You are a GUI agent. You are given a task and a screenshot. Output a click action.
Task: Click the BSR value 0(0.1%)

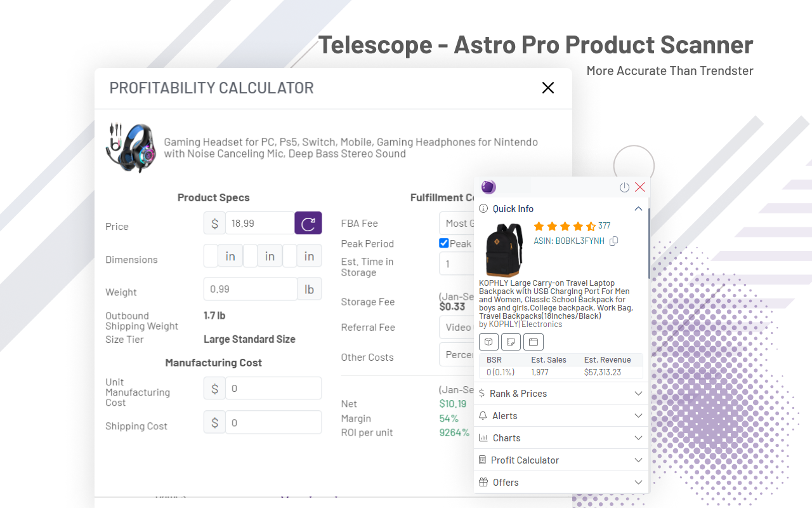click(x=501, y=372)
